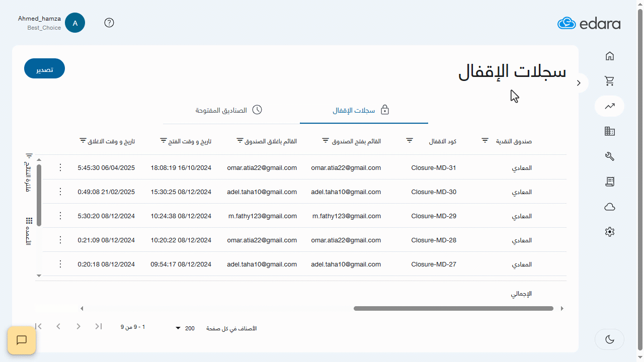Open row actions menu for Closure-MD-30

tap(60, 192)
